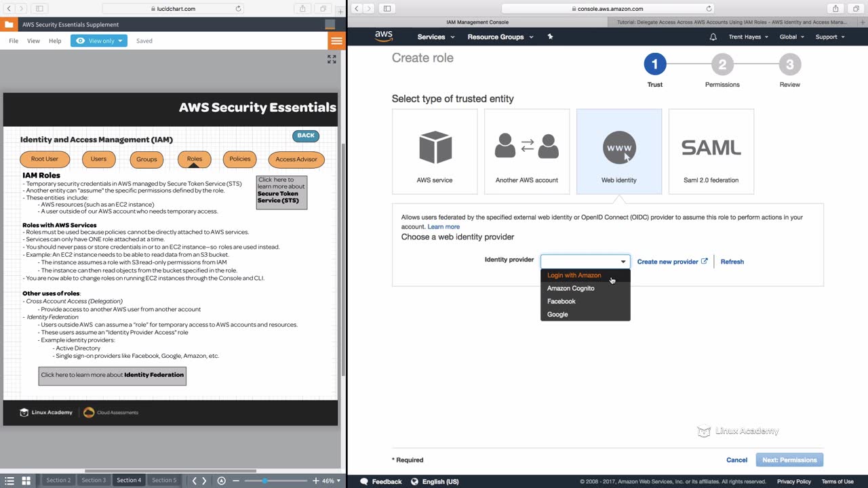Zoom out using the minus icon
The image size is (868, 488).
pos(236,481)
